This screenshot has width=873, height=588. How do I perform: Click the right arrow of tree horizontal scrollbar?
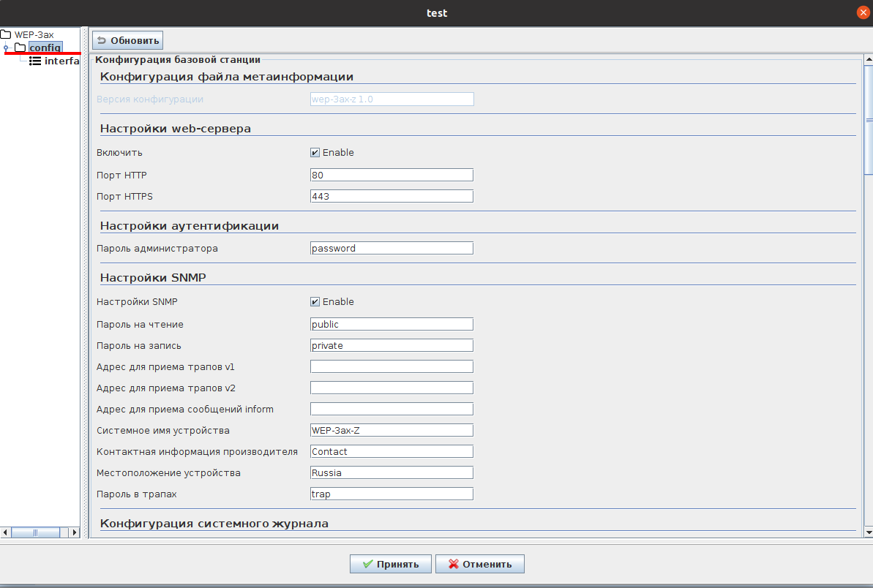click(x=74, y=532)
